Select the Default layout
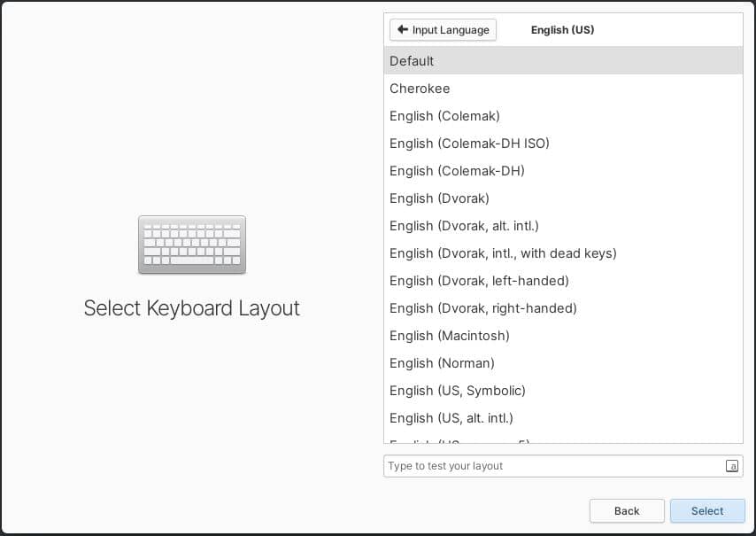The image size is (756, 536). (x=563, y=61)
